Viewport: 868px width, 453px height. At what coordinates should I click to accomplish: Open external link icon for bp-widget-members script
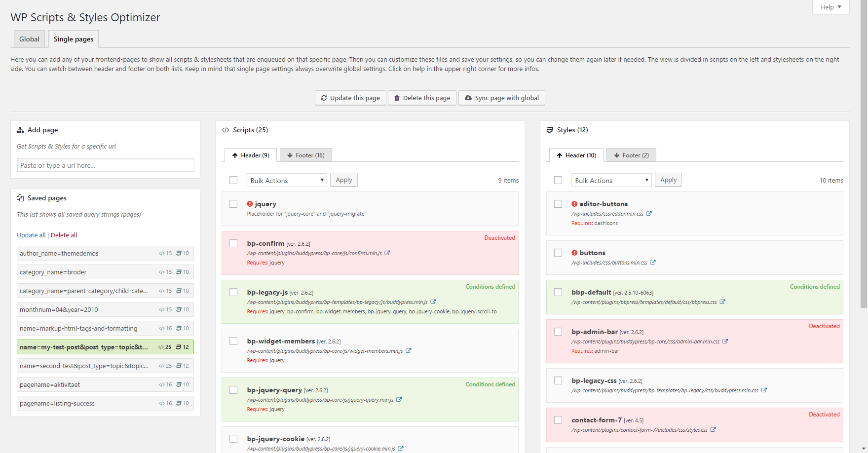point(409,351)
